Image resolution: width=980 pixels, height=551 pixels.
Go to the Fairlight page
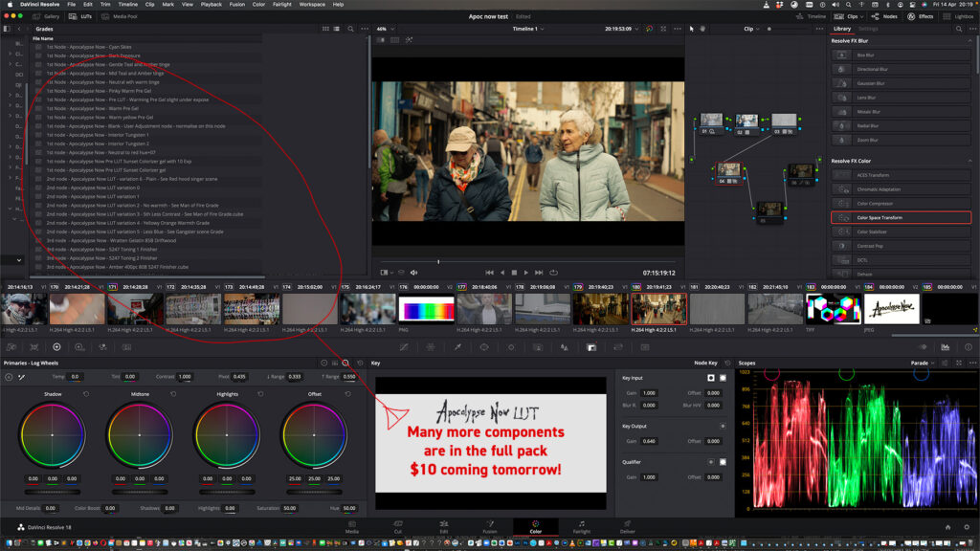581,527
